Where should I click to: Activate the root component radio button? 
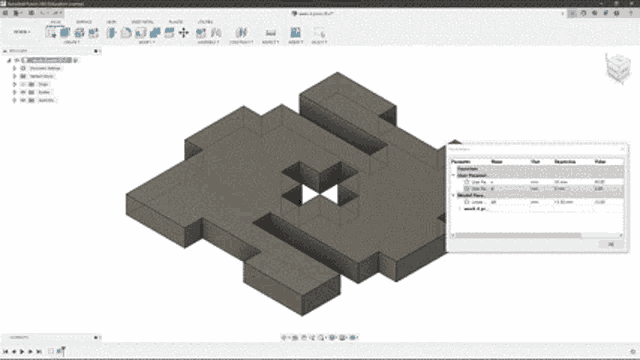[76, 60]
